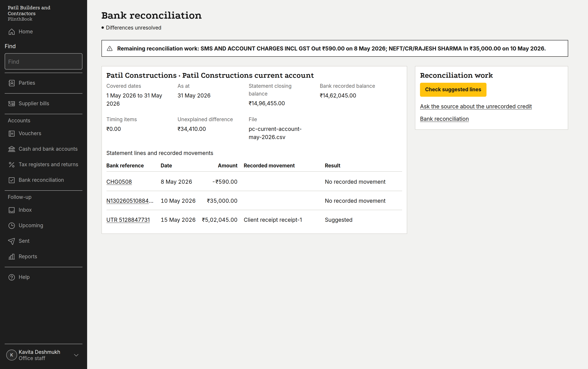The image size is (588, 369).
Task: Click the Patil Builders and Contractors title
Action: click(x=29, y=10)
